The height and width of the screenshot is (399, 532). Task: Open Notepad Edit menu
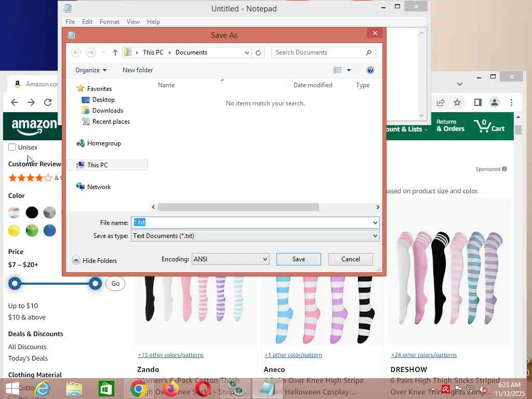[87, 22]
